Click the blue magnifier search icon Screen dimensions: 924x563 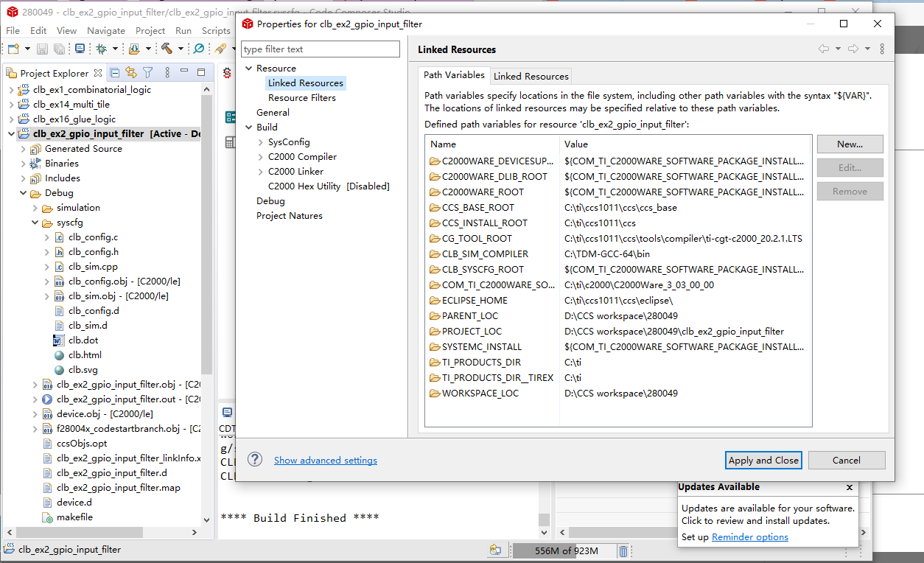[x=198, y=49]
